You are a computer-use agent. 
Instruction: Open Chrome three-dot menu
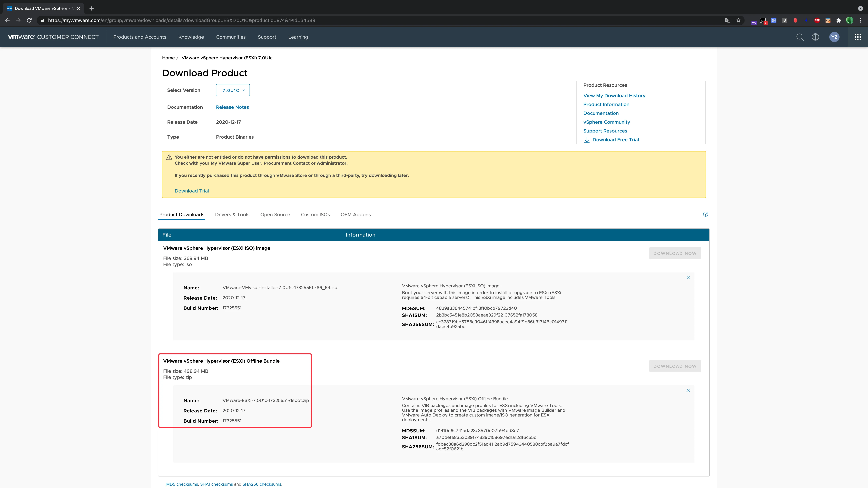click(860, 21)
